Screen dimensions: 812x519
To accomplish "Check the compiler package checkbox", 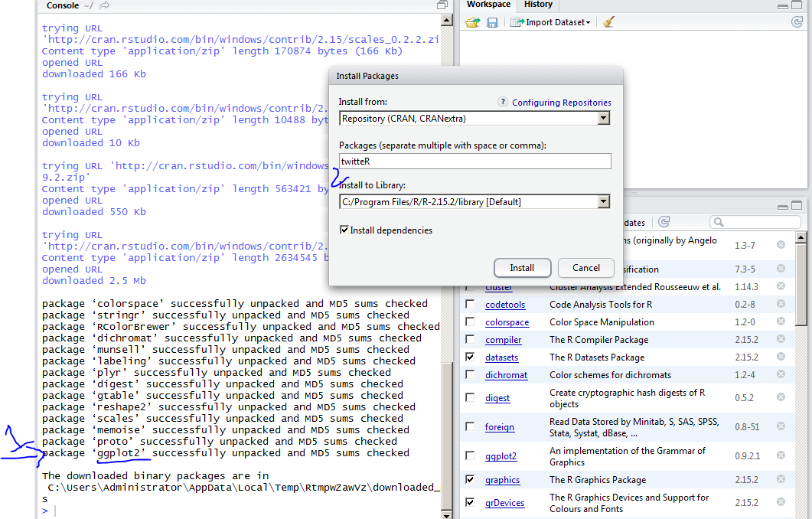I will (x=470, y=339).
